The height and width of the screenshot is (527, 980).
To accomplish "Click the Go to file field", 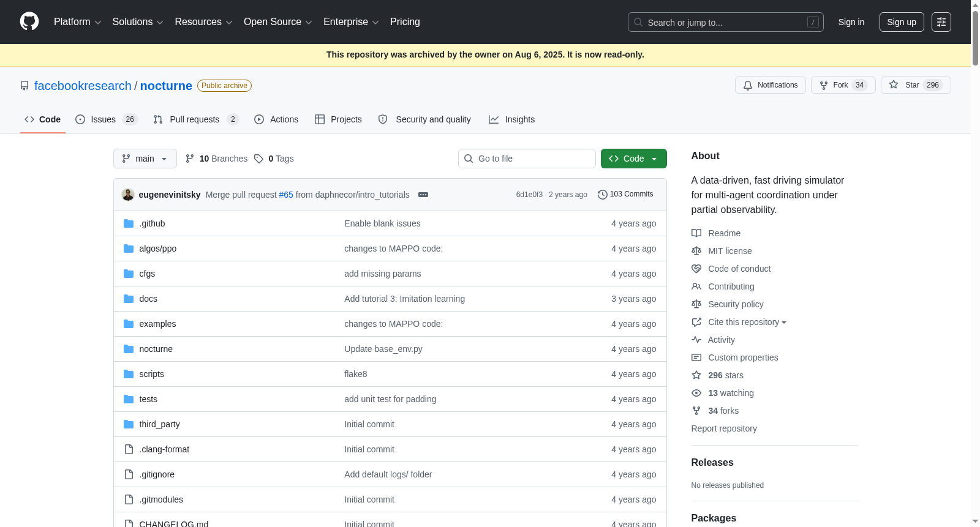I will [527, 159].
